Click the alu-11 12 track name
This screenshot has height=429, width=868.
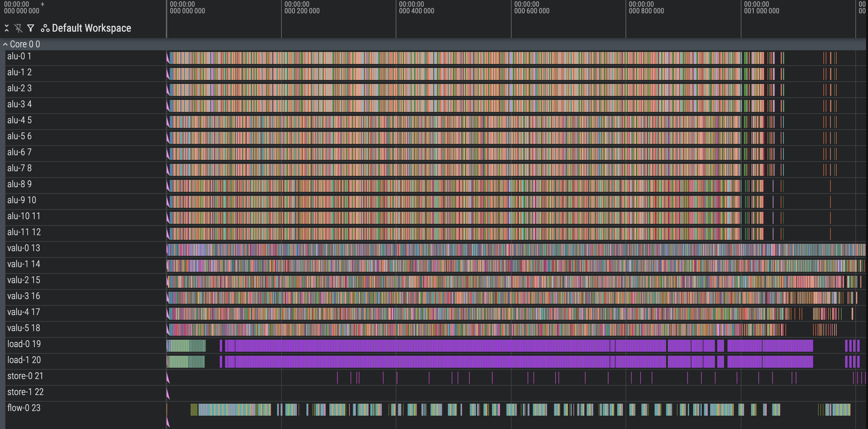coord(24,232)
